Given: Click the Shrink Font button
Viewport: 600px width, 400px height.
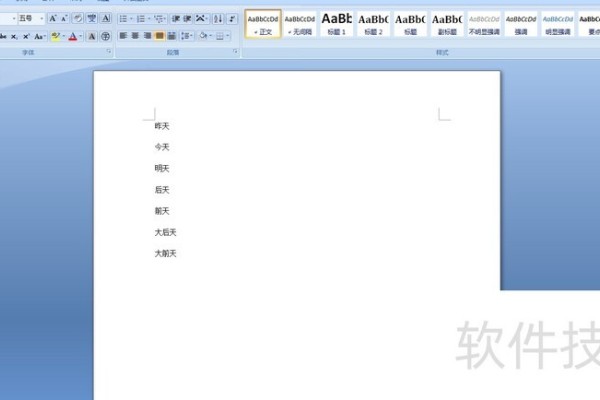Looking at the screenshot, I should tap(64, 18).
